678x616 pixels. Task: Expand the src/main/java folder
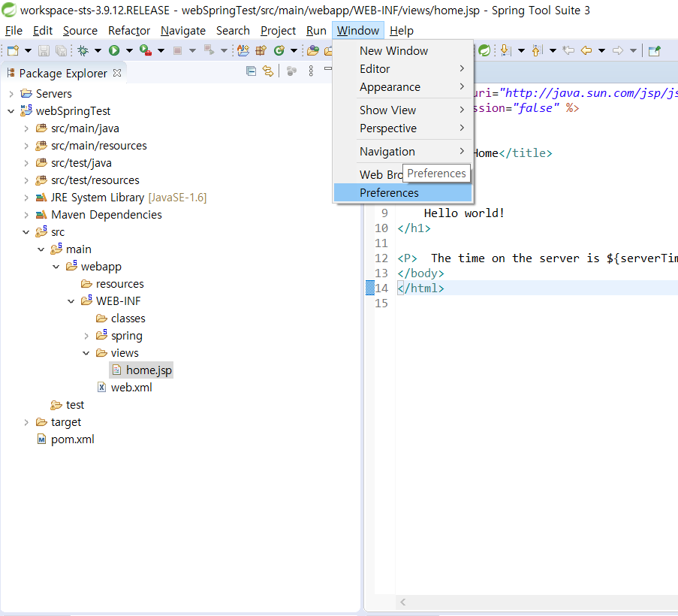click(x=26, y=128)
